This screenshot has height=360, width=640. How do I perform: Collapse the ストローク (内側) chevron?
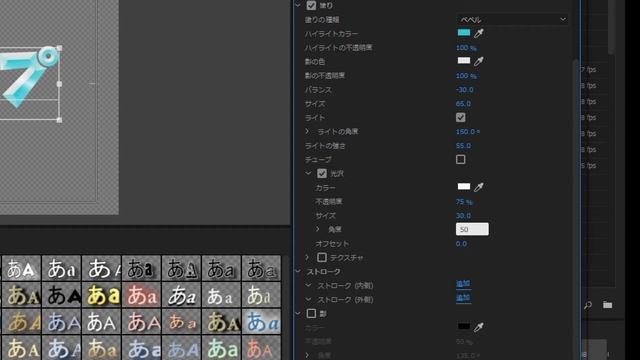pyautogui.click(x=308, y=285)
